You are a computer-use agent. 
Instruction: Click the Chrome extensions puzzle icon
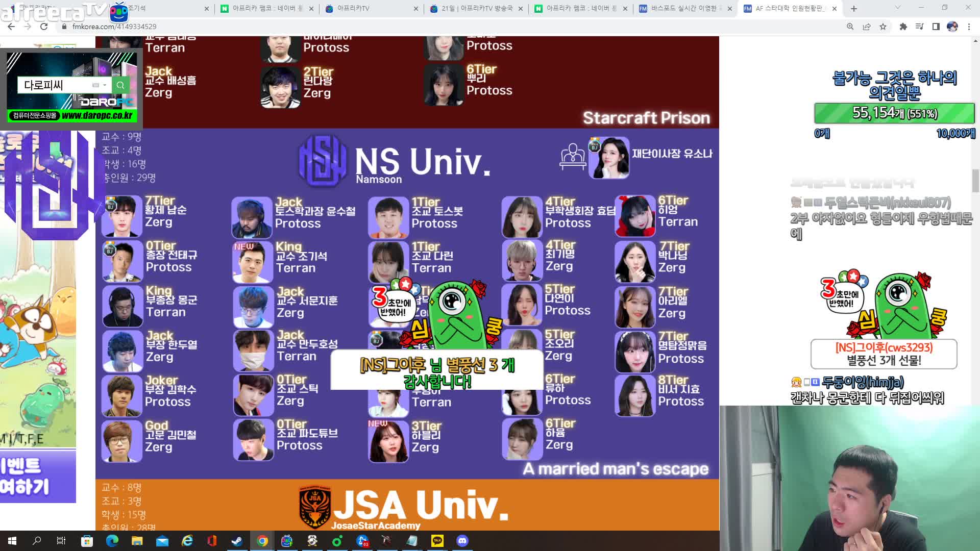[903, 27]
